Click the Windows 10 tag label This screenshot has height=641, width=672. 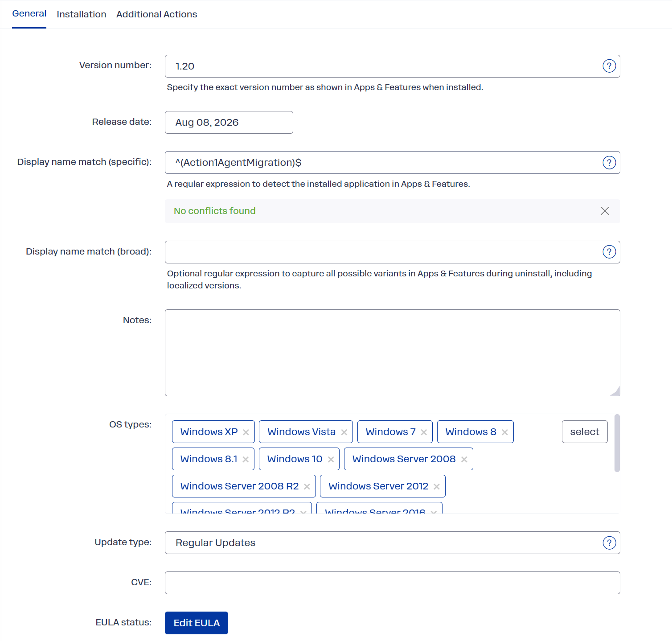click(295, 459)
